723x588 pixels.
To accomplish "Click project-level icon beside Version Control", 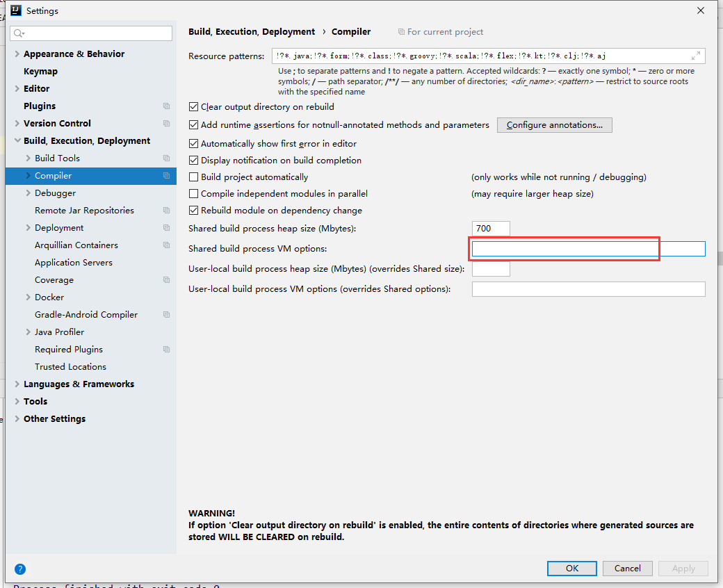I will point(166,124).
